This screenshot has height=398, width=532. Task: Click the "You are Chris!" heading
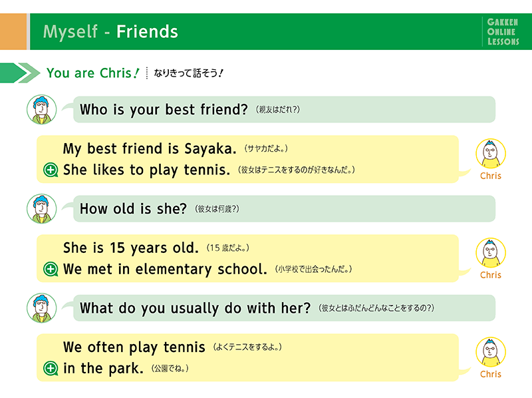click(x=92, y=73)
